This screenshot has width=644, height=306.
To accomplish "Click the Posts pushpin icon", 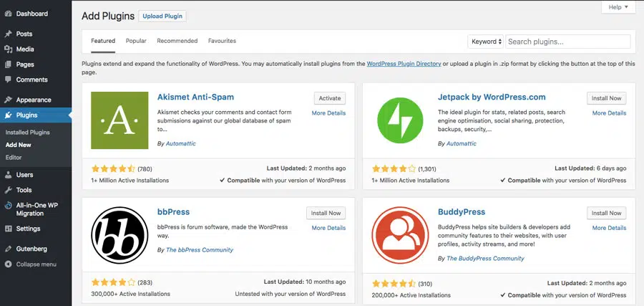I will click(x=8, y=34).
